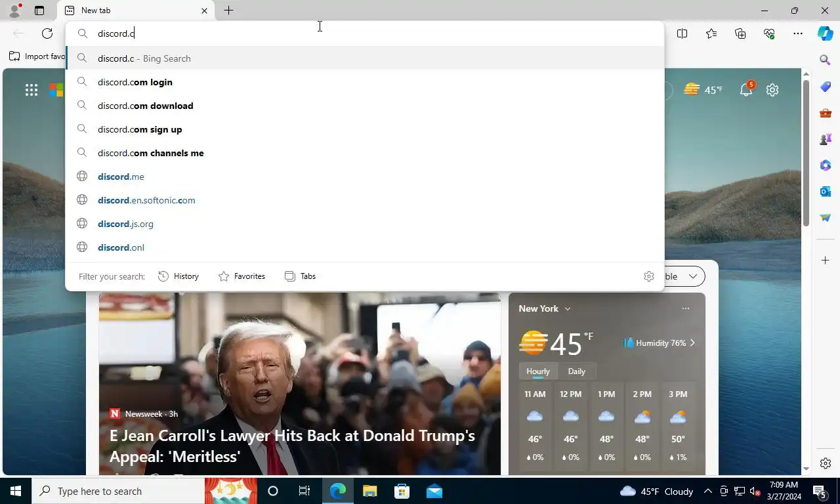Filter search by Tabs
This screenshot has height=504, width=840.
301,276
